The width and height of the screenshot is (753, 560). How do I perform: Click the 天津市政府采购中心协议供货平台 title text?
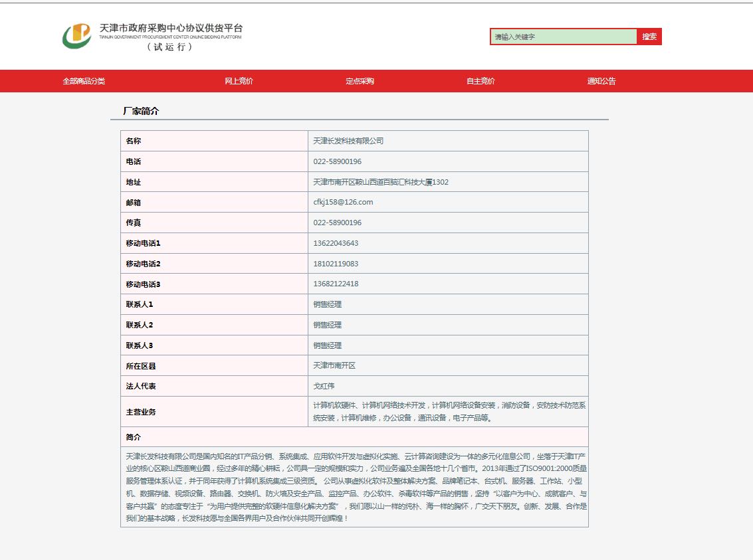[171, 29]
